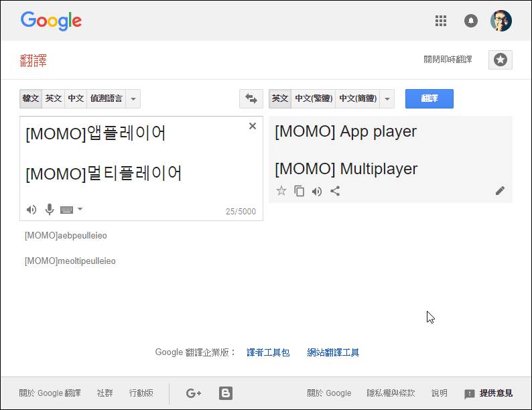Image resolution: width=532 pixels, height=410 pixels.
Task: Click 提供意見 feedback button
Action: pyautogui.click(x=488, y=393)
